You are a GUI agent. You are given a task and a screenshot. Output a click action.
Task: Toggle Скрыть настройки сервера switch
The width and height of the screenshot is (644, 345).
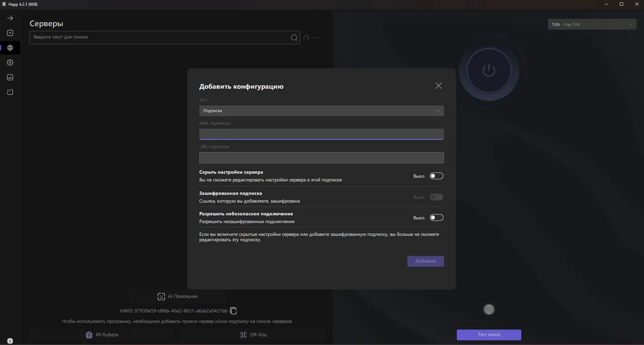point(437,176)
